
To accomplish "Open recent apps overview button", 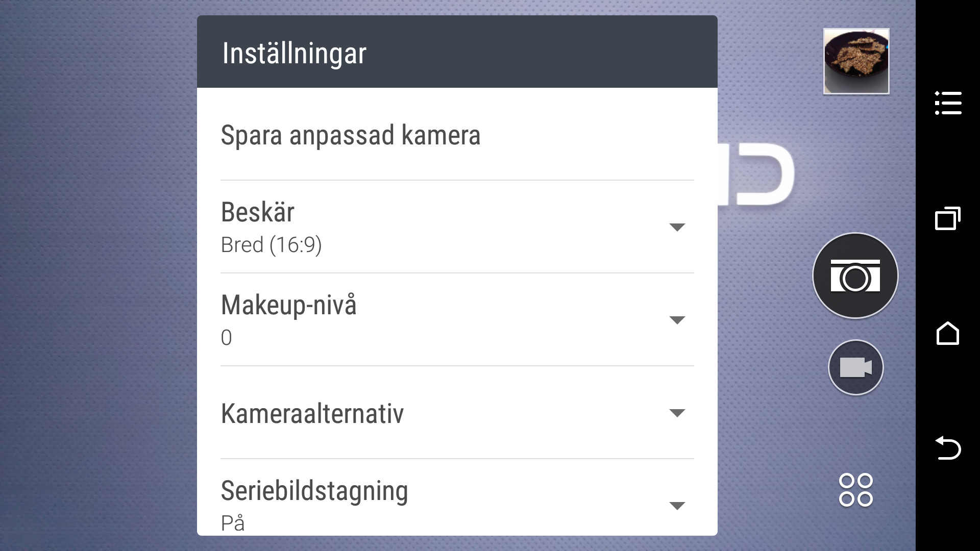I will click(x=948, y=219).
